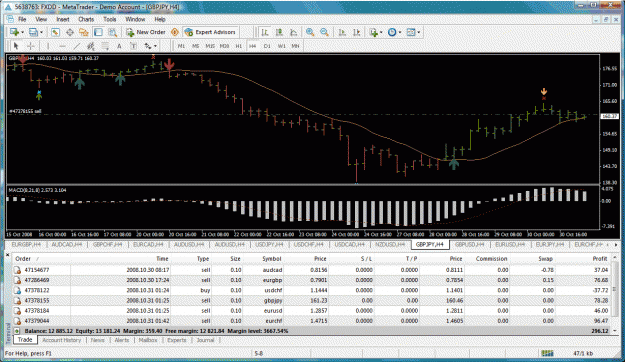Image resolution: width=625 pixels, height=362 pixels.
Task: Click the New Order button
Action: tap(146, 32)
